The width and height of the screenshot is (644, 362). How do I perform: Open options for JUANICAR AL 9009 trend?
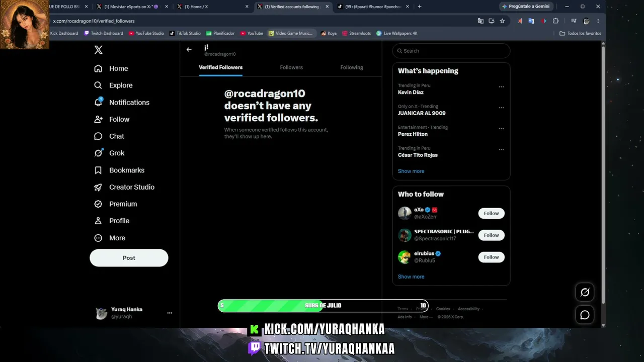tap(501, 108)
